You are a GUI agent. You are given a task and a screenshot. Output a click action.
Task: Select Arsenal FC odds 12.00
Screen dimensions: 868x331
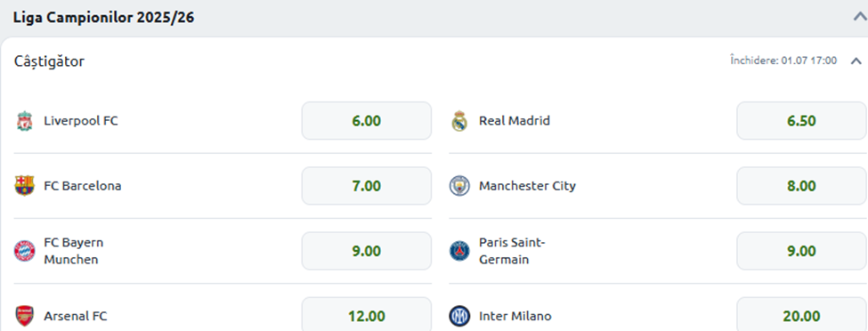click(367, 314)
